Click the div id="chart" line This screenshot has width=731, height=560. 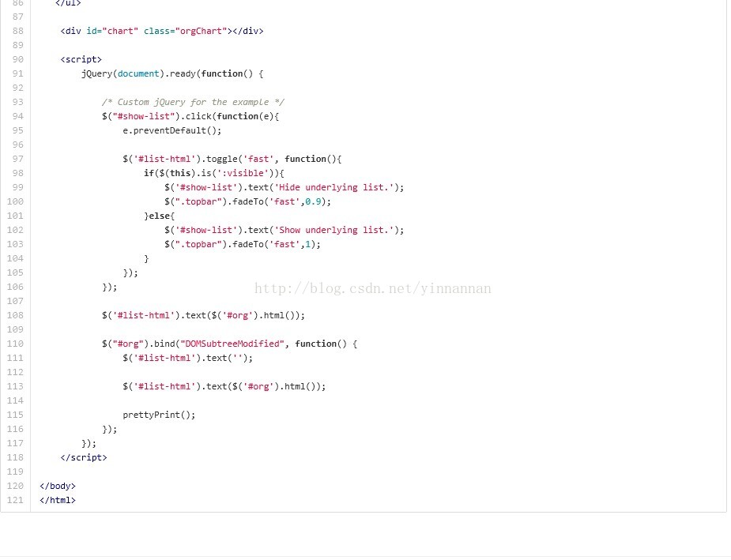pos(162,32)
